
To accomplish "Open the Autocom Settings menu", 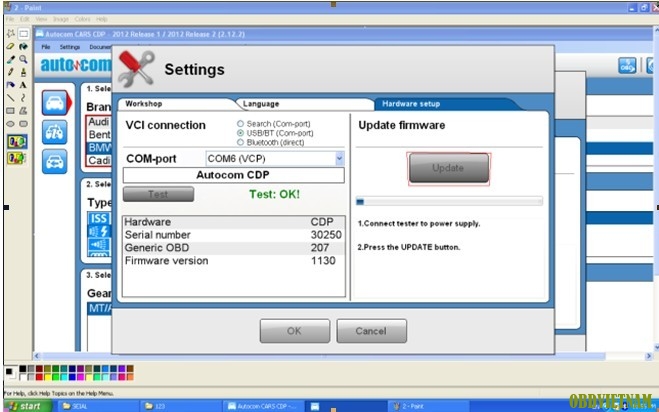I will click(70, 47).
